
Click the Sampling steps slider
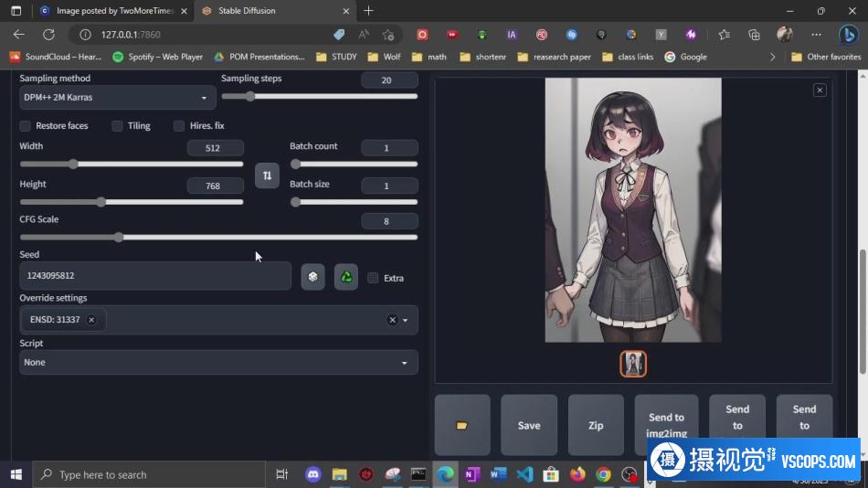[320, 96]
